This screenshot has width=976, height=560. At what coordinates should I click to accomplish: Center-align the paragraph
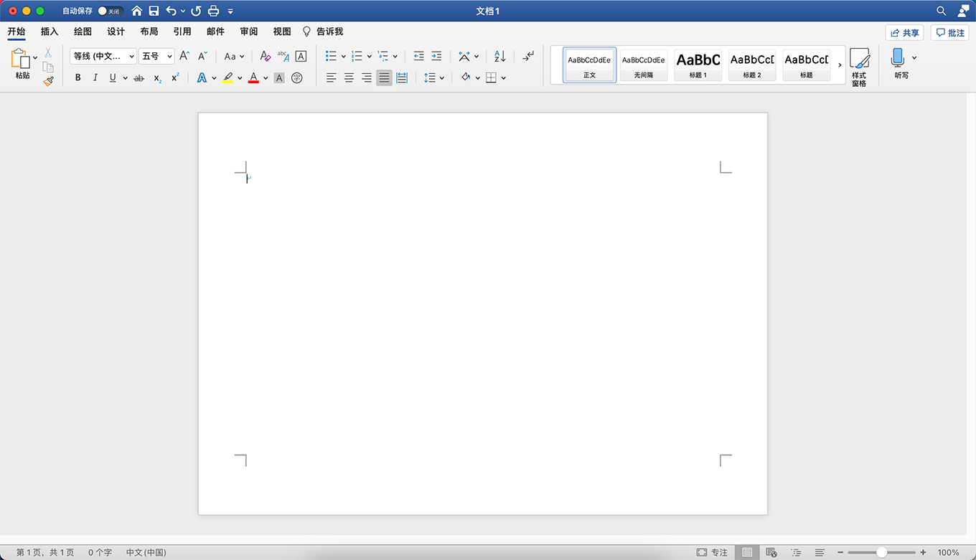click(349, 77)
